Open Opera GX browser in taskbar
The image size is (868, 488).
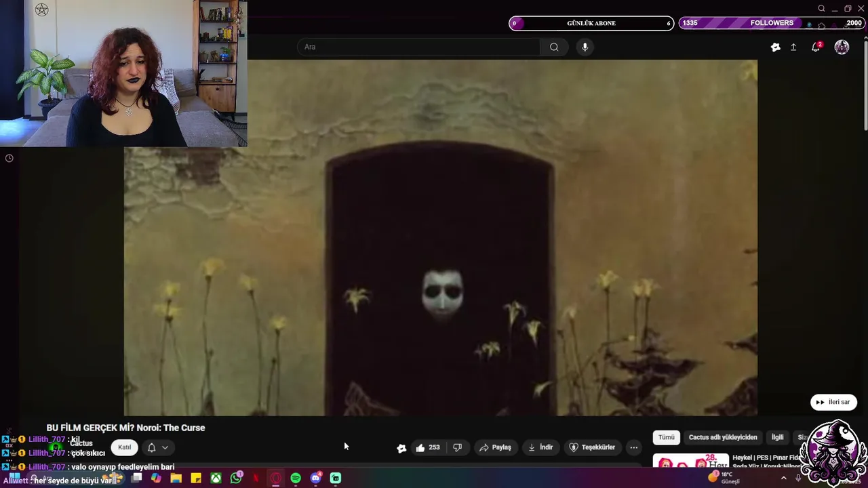pyautogui.click(x=275, y=479)
